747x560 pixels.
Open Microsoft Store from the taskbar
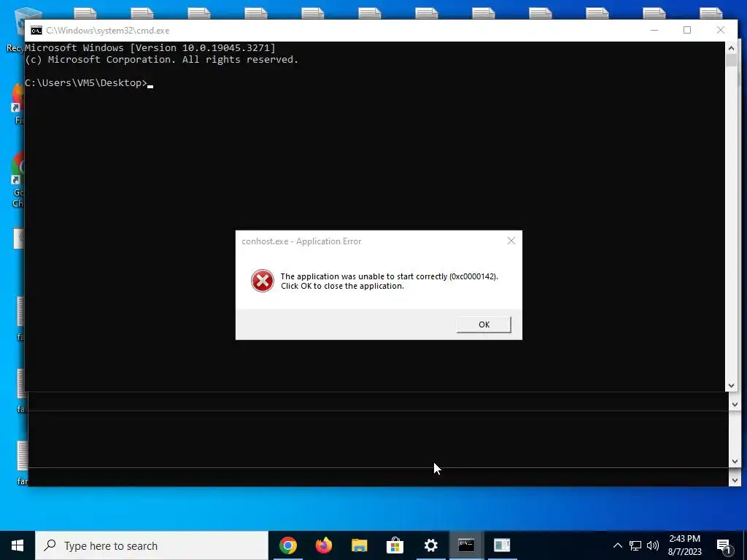(x=395, y=545)
